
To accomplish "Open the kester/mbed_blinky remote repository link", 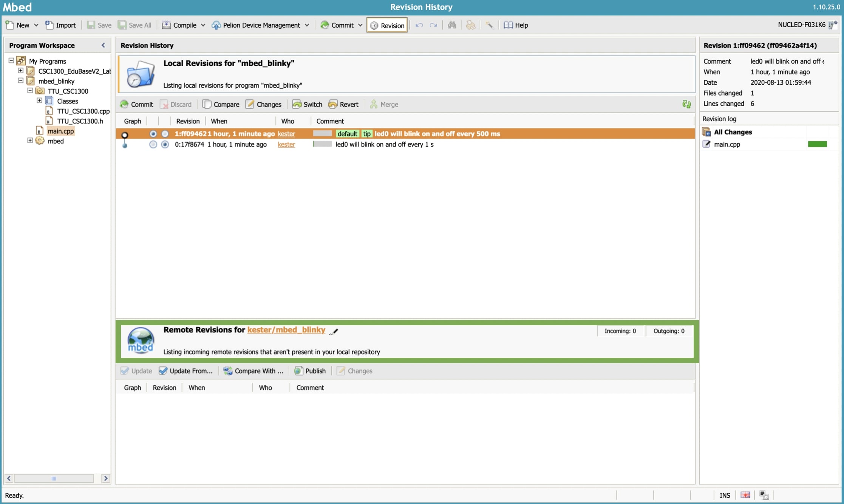I will tap(286, 330).
